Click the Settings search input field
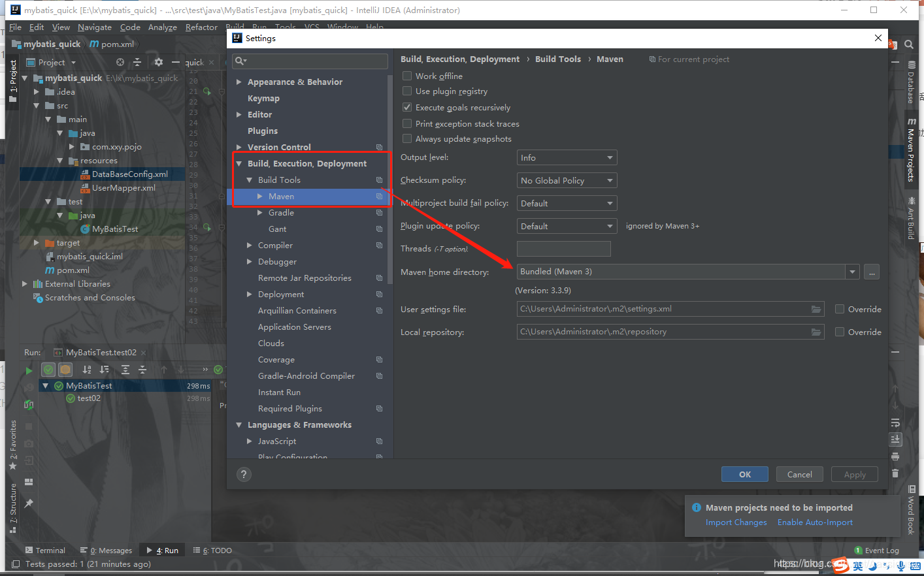This screenshot has width=924, height=576. pyautogui.click(x=310, y=61)
